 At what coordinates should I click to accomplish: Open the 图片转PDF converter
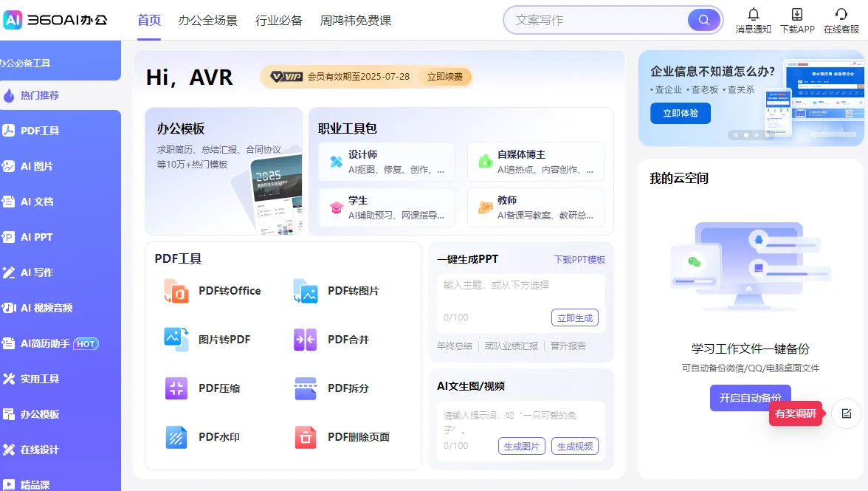(224, 339)
